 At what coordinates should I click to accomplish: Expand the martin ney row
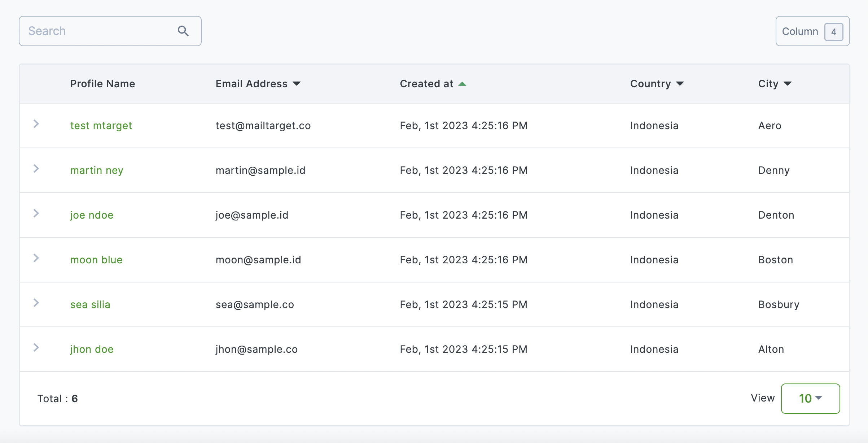point(36,169)
